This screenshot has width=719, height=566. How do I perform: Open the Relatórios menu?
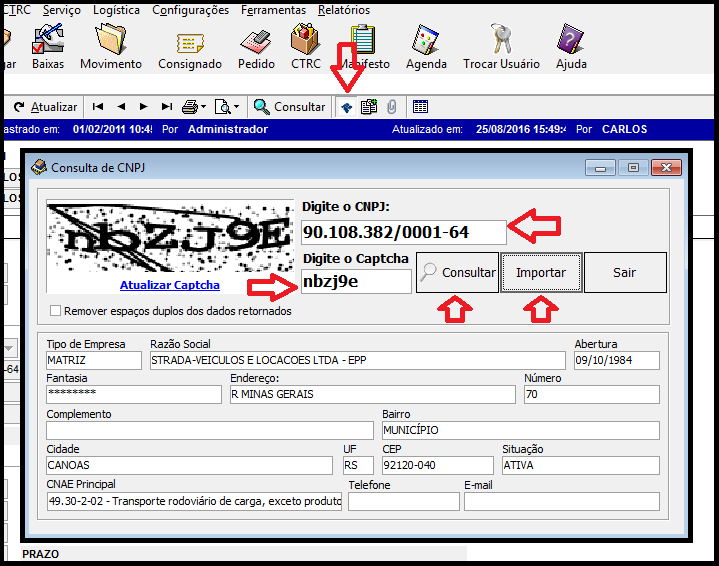click(343, 10)
